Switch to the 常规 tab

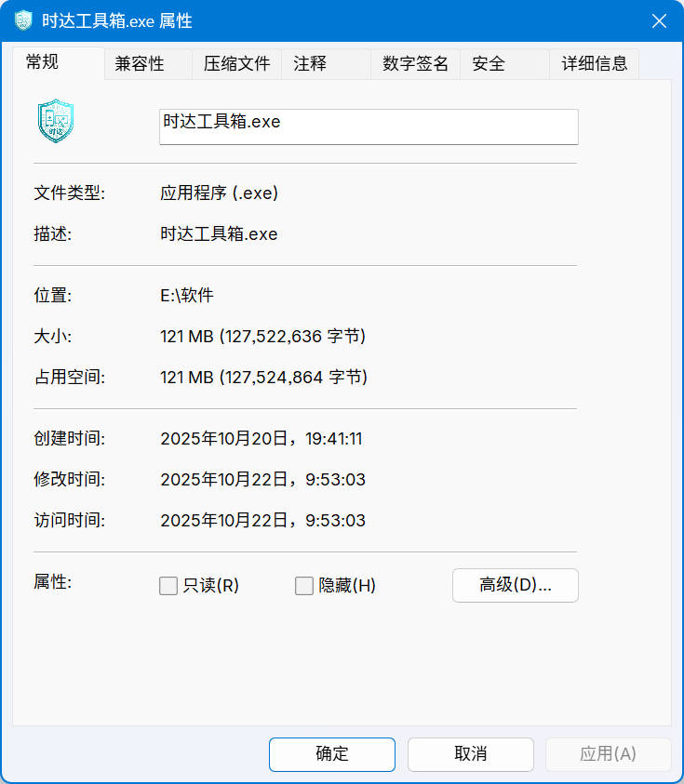click(x=42, y=62)
